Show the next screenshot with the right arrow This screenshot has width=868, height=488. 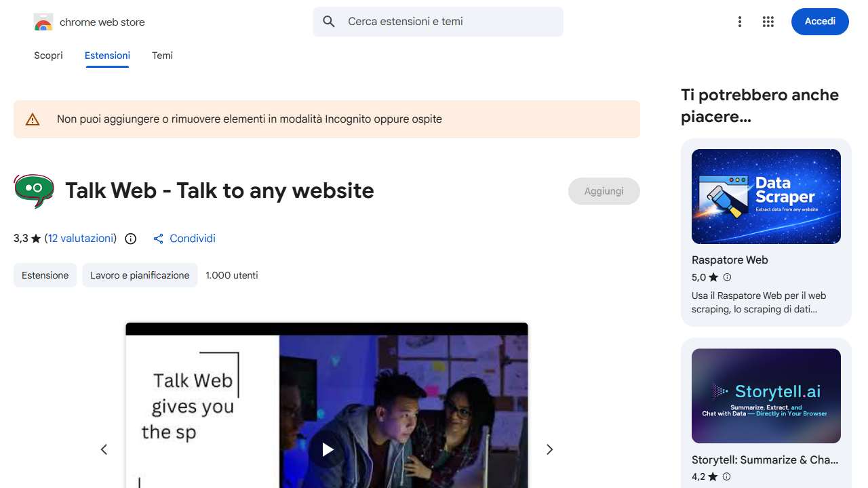(x=549, y=449)
